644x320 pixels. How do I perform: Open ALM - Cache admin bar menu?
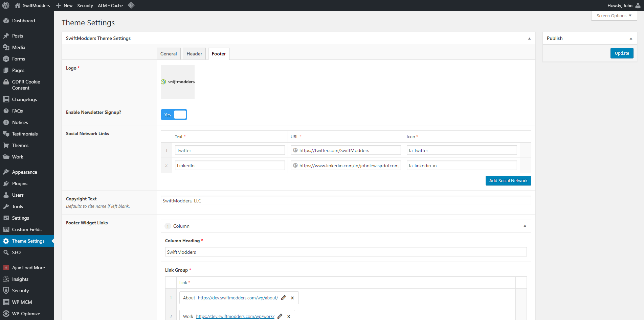pyautogui.click(x=110, y=5)
